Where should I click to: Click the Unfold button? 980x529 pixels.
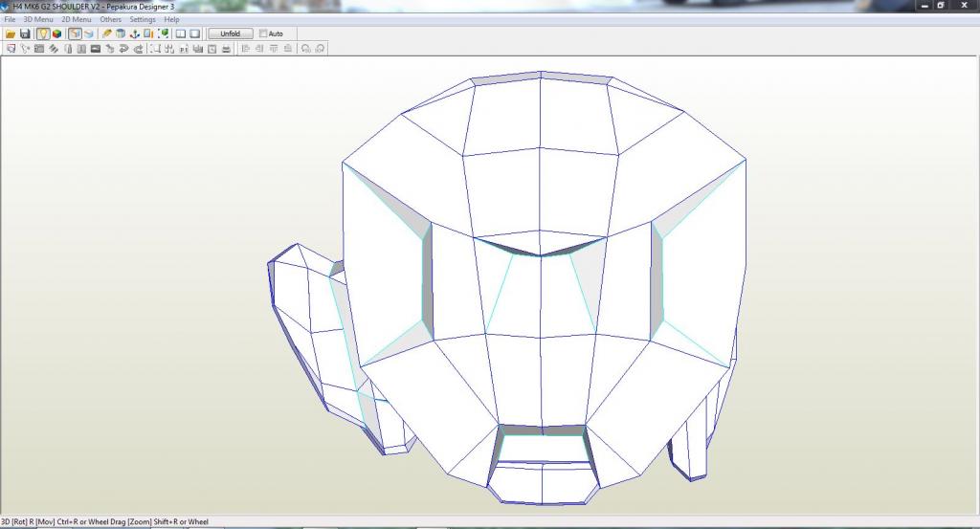(x=230, y=33)
